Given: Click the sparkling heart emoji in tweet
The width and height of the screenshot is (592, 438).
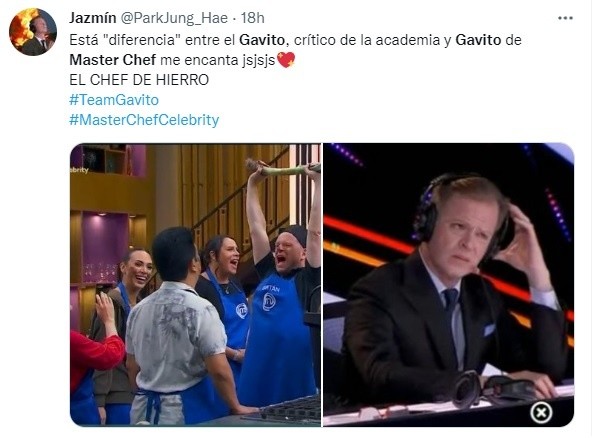Looking at the screenshot, I should click(x=286, y=60).
